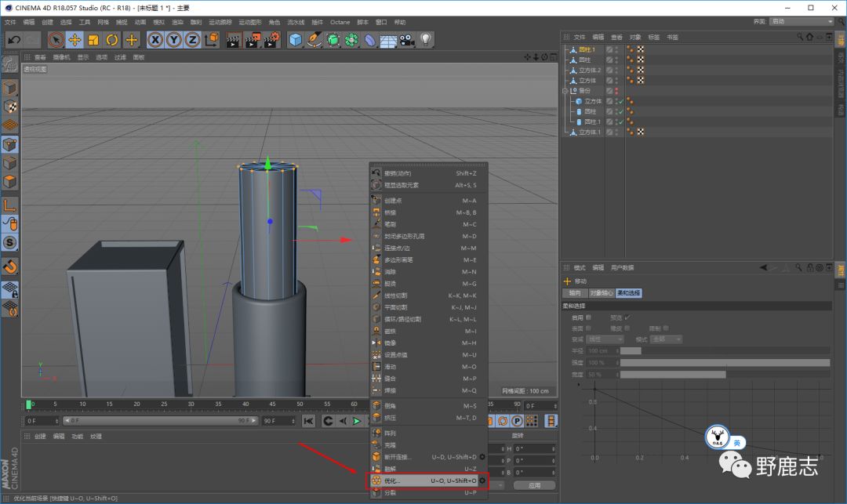Click the light bulb icon in toolbar

(426, 40)
